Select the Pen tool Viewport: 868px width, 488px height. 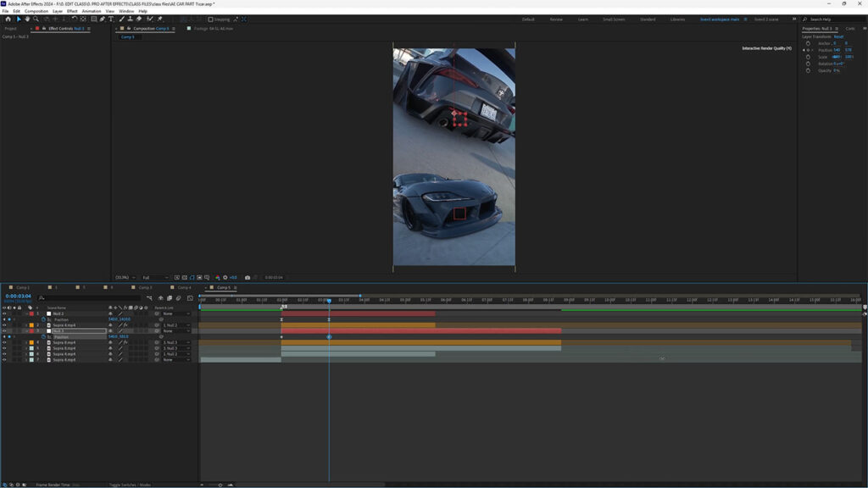[x=103, y=19]
